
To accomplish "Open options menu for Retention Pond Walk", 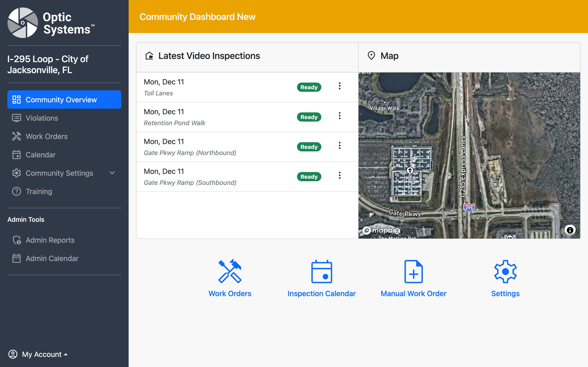I will pos(339,116).
